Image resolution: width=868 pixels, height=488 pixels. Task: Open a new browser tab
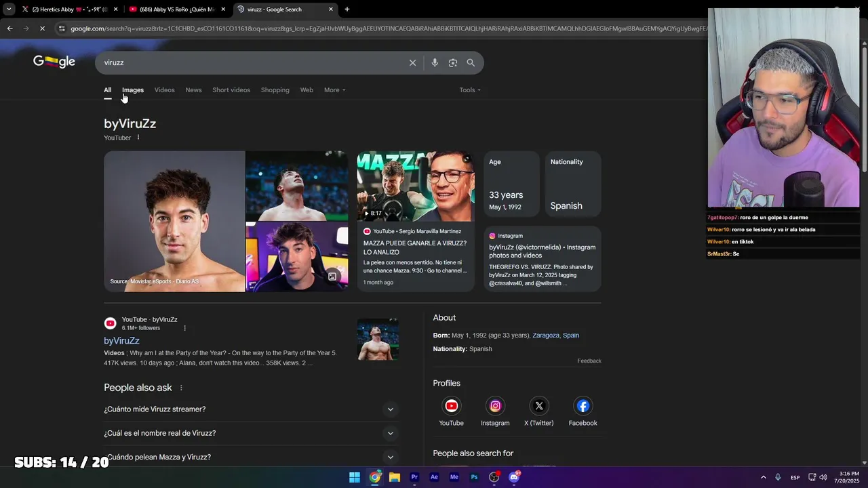[347, 9]
